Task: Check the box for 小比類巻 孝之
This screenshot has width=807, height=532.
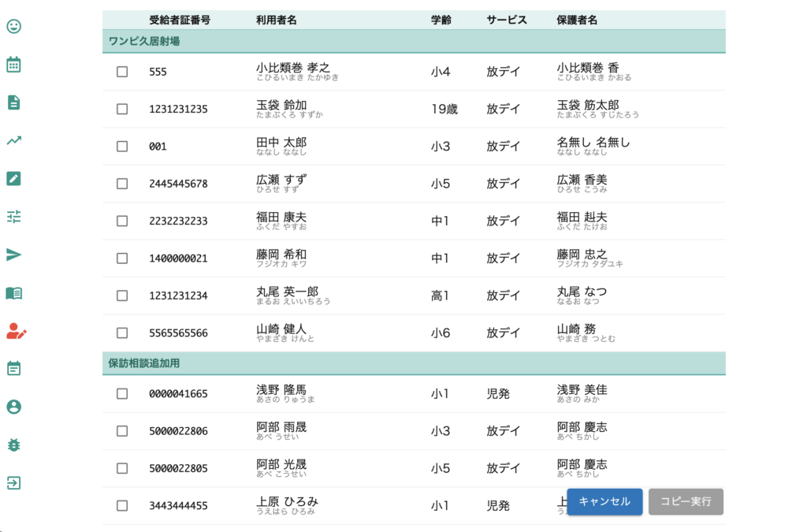Action: [122, 72]
